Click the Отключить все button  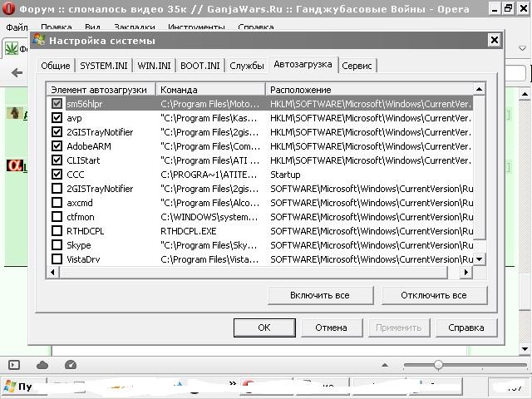pos(434,295)
